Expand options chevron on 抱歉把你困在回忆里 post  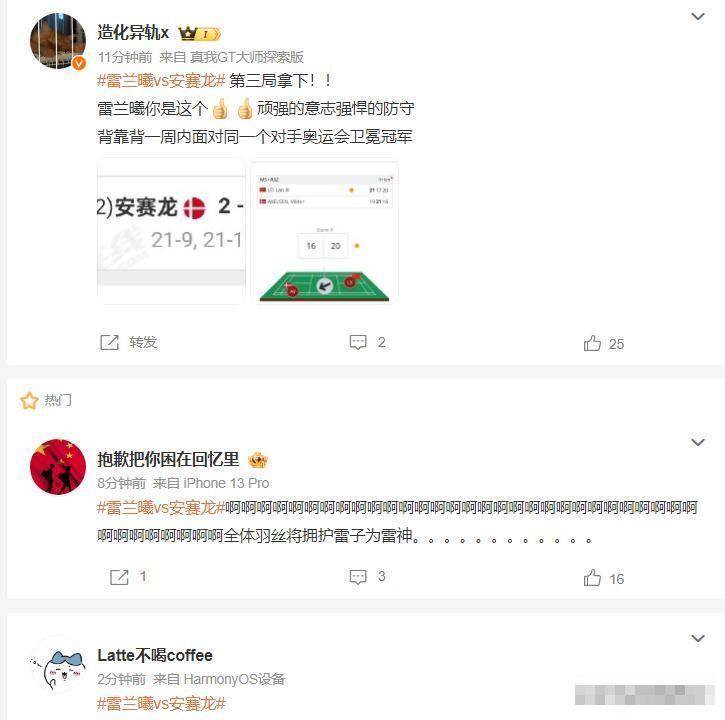(x=697, y=442)
